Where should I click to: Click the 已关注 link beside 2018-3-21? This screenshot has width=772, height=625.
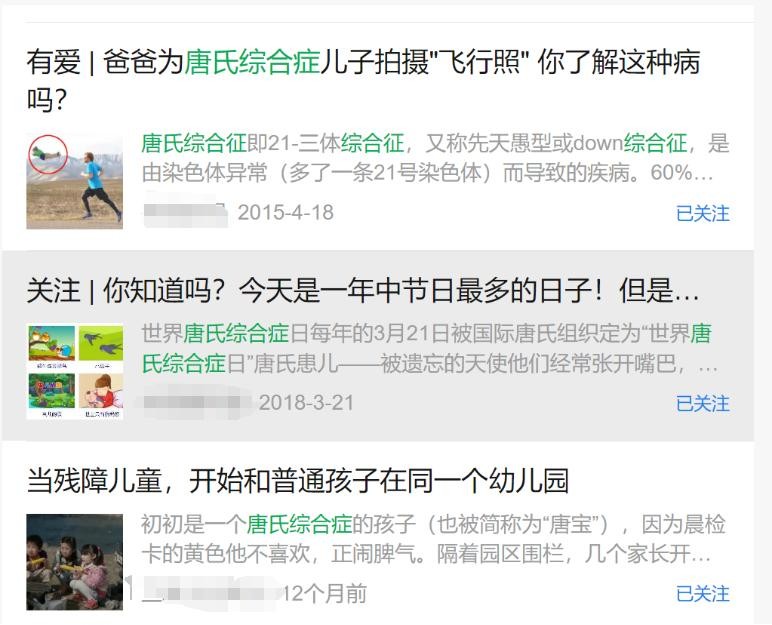click(703, 403)
